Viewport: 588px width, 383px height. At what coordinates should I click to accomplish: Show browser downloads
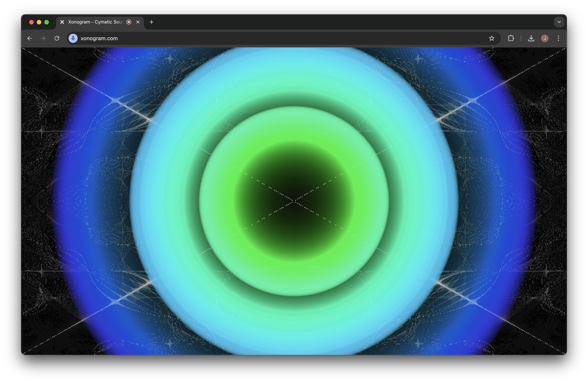tap(531, 38)
